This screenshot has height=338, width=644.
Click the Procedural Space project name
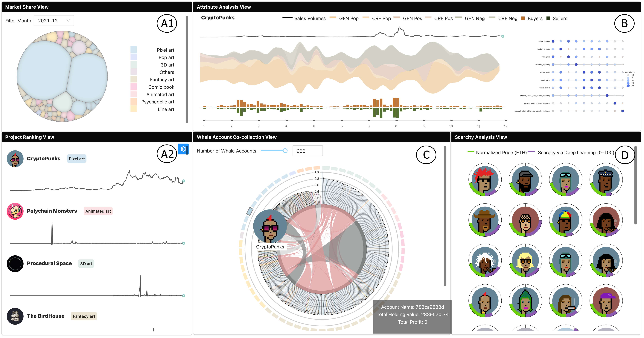point(49,263)
